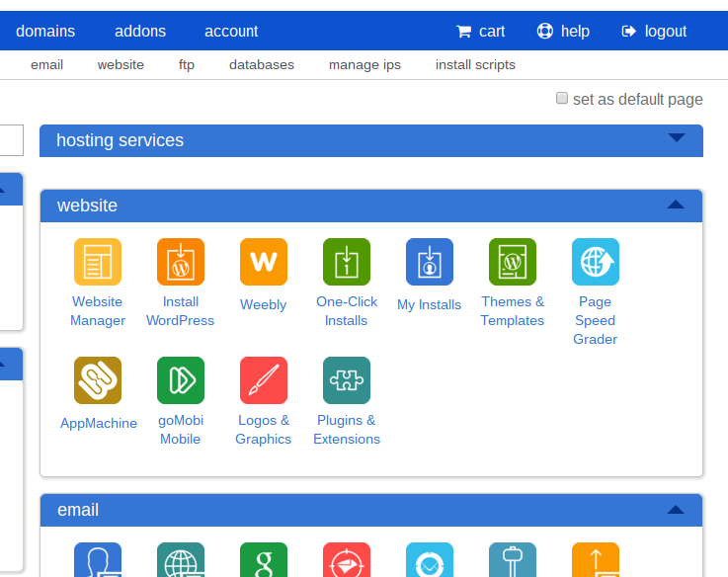Go to the email submenu tab
The height and width of the screenshot is (577, 728).
coord(46,64)
